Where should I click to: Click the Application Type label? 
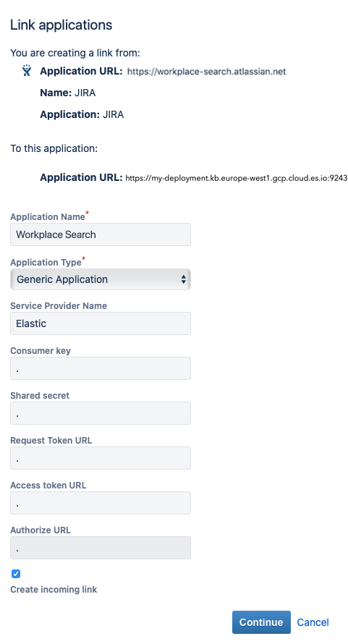point(46,262)
